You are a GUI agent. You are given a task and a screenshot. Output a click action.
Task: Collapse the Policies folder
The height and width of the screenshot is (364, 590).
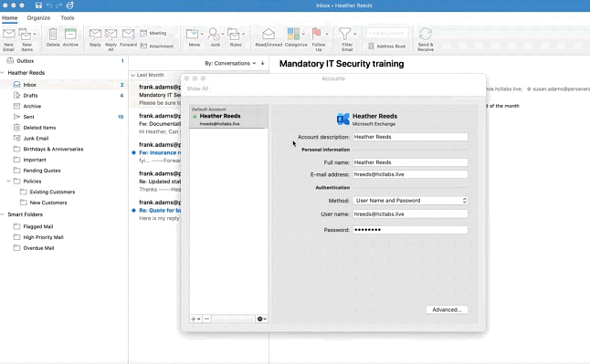(8, 181)
